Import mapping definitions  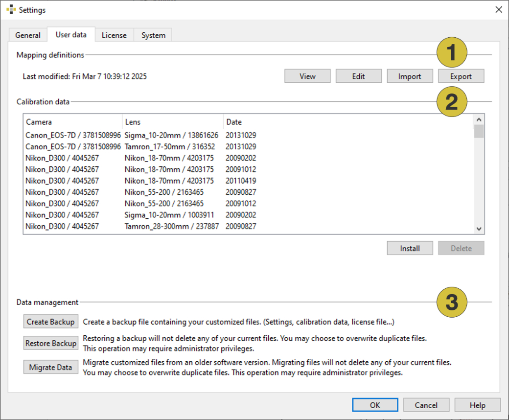(410, 76)
